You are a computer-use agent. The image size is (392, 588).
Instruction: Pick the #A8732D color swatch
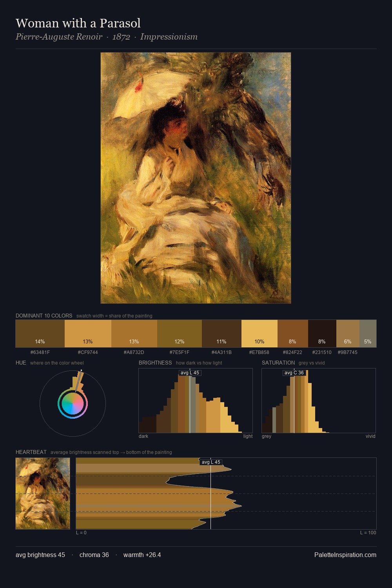[134, 334]
